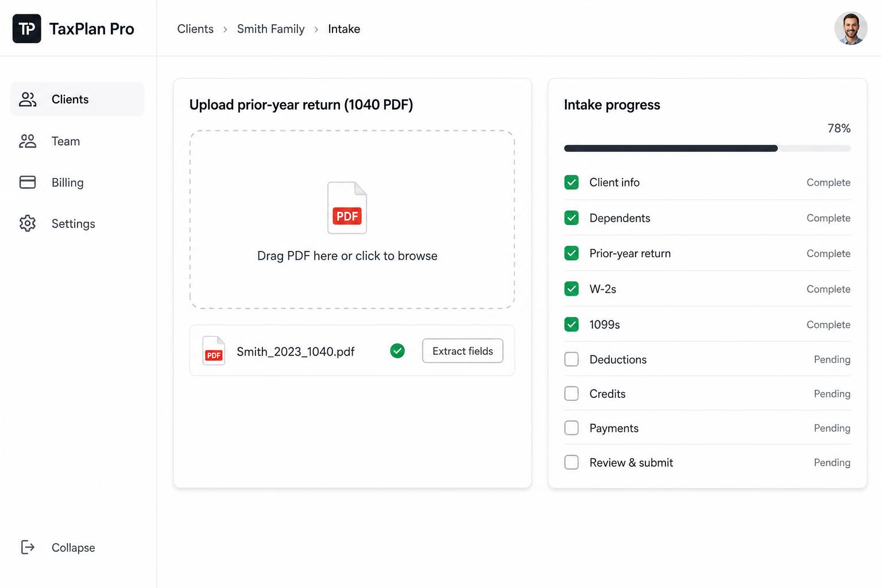Open the Team sidebar menu item
Image resolution: width=882 pixels, height=588 pixels.
tap(78, 141)
